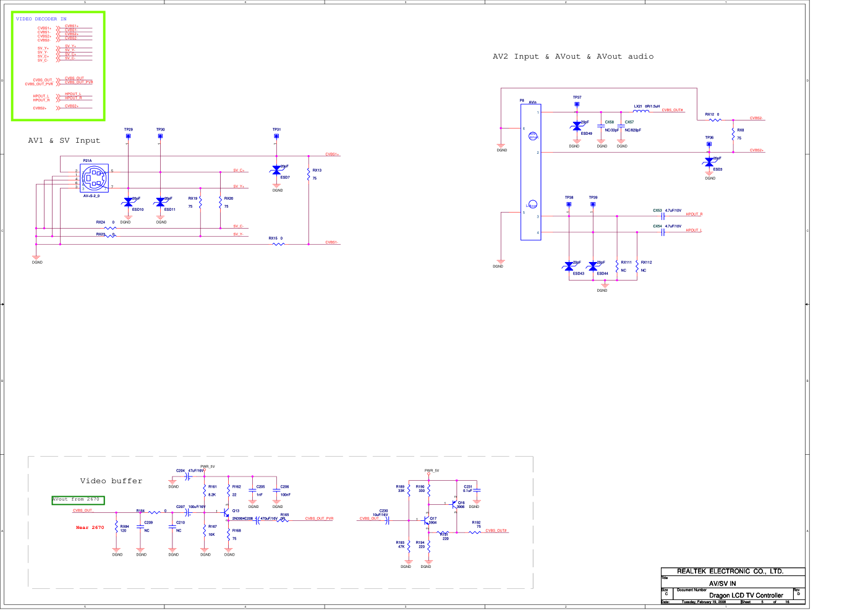
Task: Click the TP30 test point marker
Action: click(x=160, y=136)
